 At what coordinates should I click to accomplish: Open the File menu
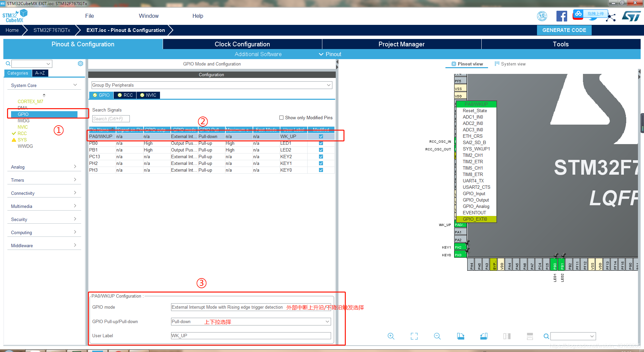[90, 16]
